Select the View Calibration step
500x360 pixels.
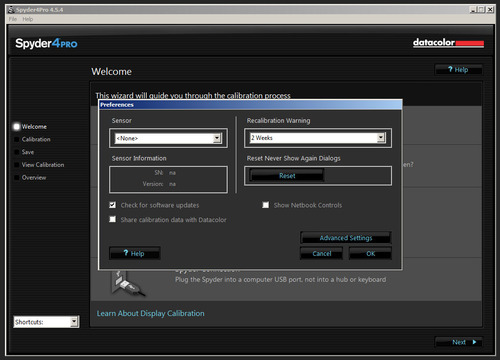click(43, 165)
